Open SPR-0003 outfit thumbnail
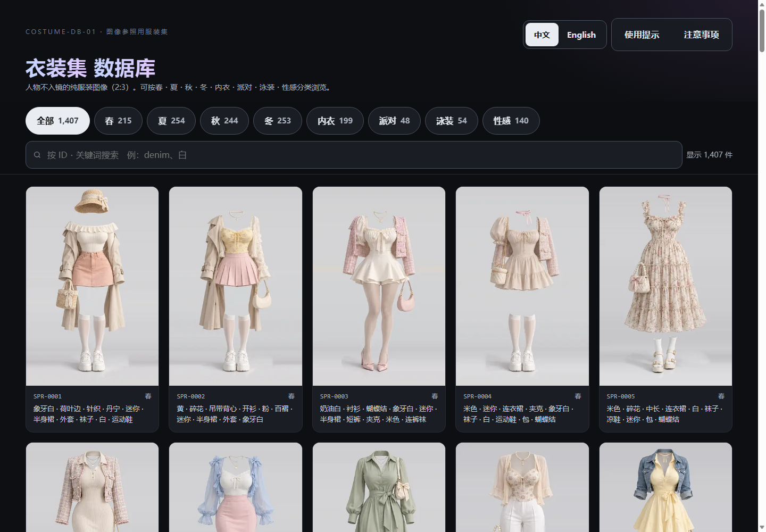Screen dimensions: 766x532 [379, 286]
